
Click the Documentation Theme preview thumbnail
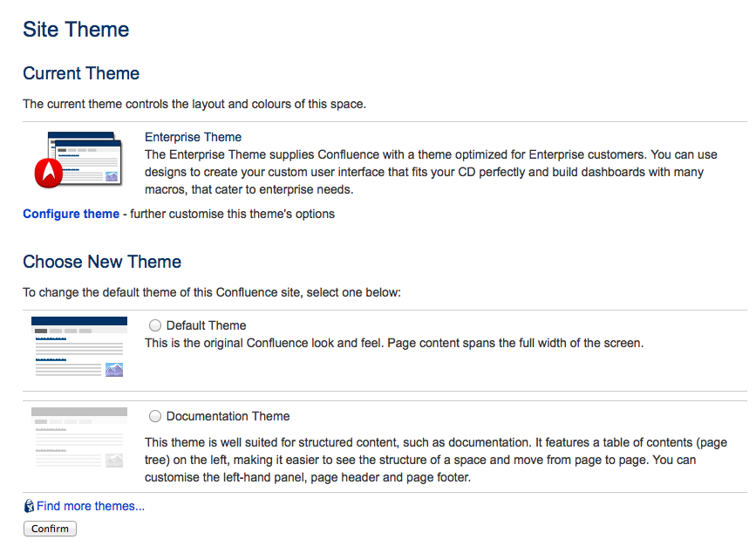click(78, 438)
